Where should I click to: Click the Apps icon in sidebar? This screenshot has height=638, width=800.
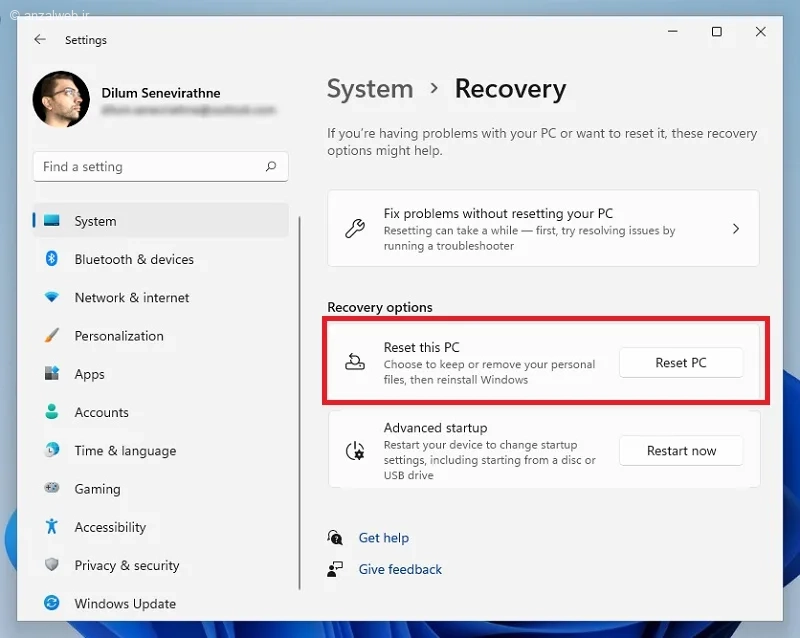click(x=52, y=374)
